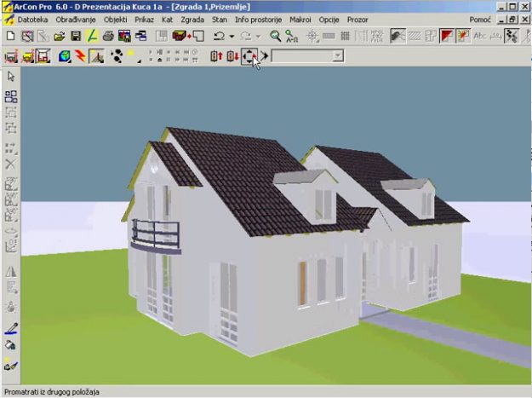
Task: Open the empty combo box dropdown
Action: click(338, 56)
